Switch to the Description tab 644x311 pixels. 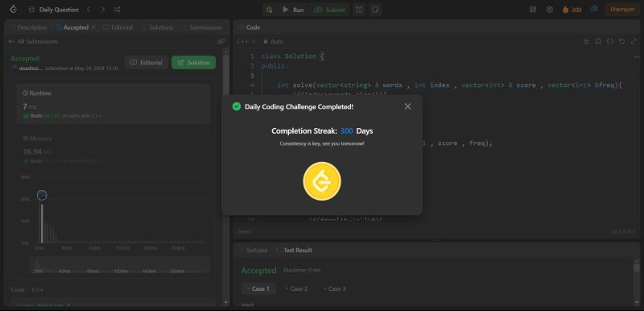pos(28,27)
